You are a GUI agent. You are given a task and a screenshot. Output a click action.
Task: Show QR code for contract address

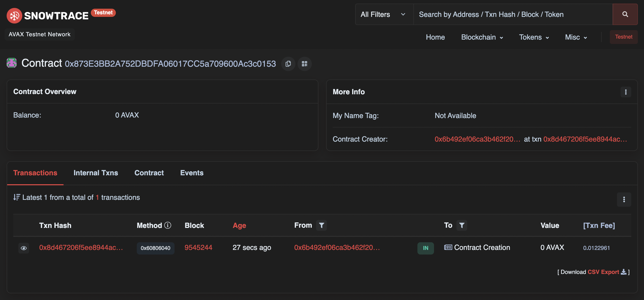304,64
